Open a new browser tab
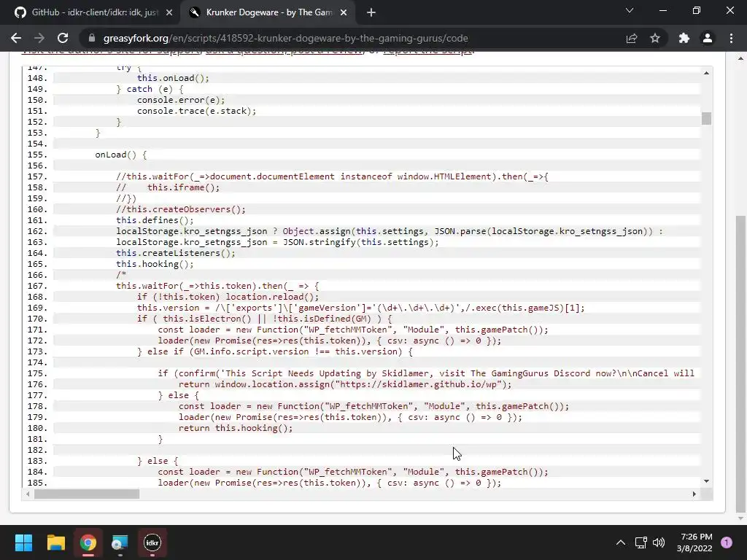The width and height of the screenshot is (747, 560). 371,13
